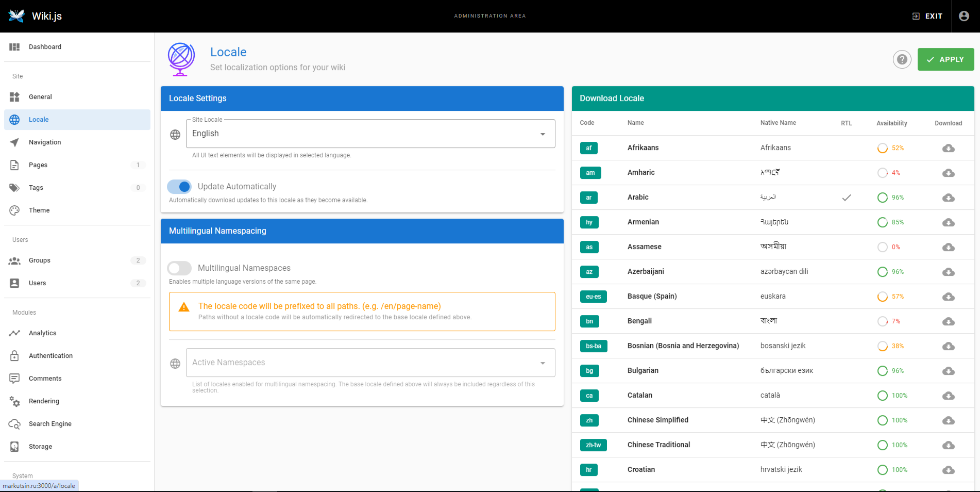Click the Dashboard grid icon

pos(14,47)
